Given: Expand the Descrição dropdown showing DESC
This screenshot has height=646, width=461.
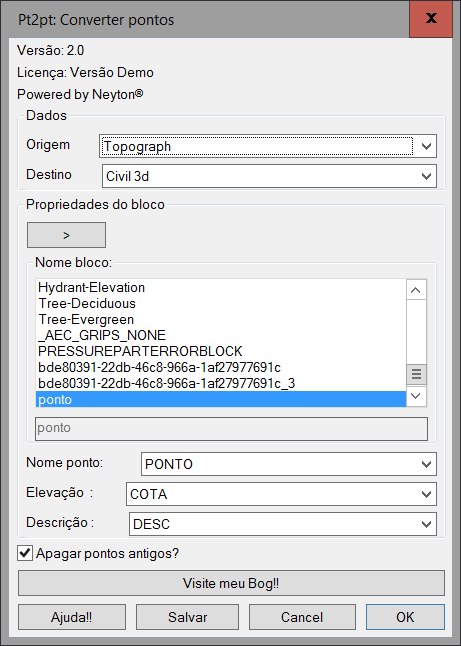Looking at the screenshot, I should pos(283,524).
